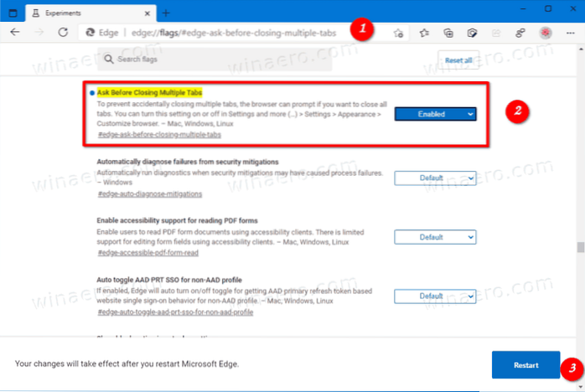Open the Collections toolbar icon

click(x=449, y=33)
